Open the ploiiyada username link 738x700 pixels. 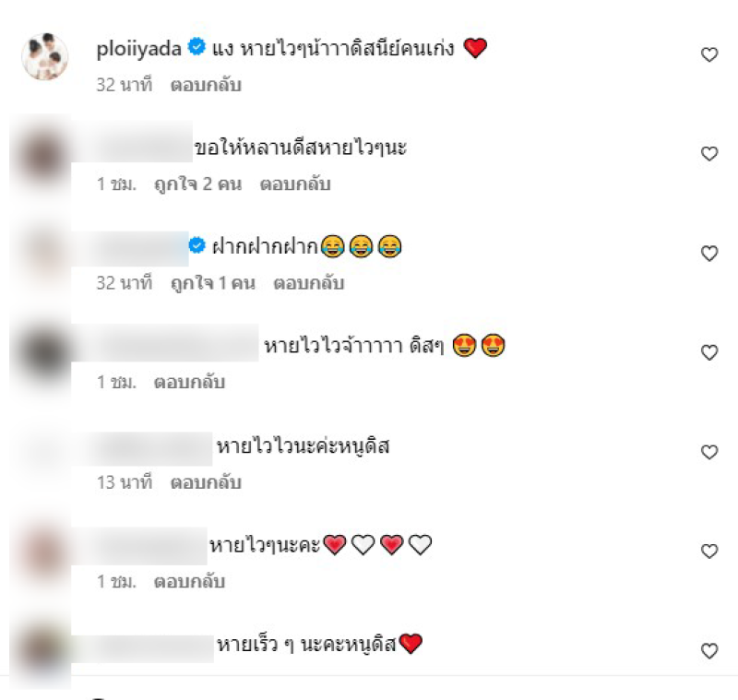coord(139,49)
